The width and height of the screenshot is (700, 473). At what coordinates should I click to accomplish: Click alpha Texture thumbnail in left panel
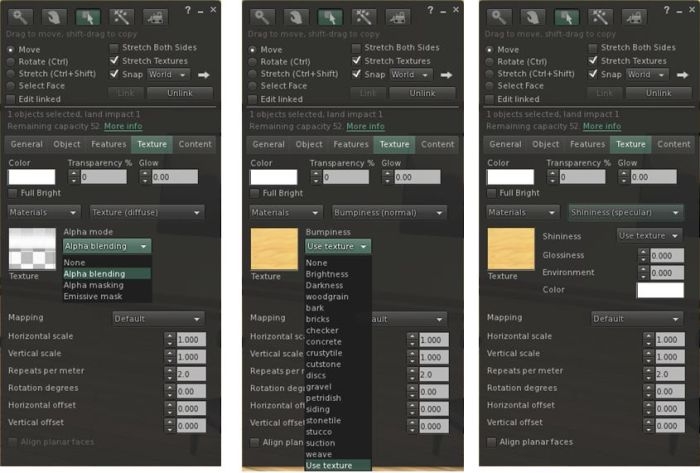click(32, 249)
